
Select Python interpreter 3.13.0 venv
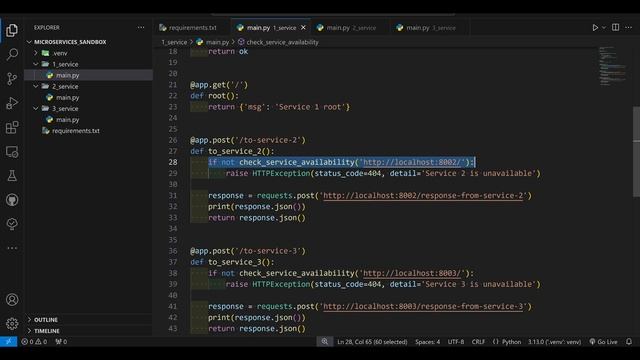(554, 342)
